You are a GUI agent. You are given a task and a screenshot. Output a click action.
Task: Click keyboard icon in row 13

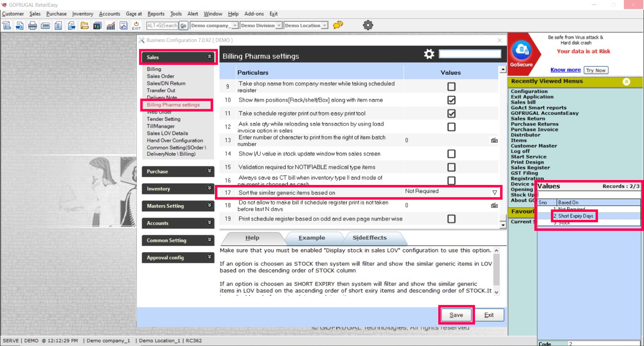point(494,141)
